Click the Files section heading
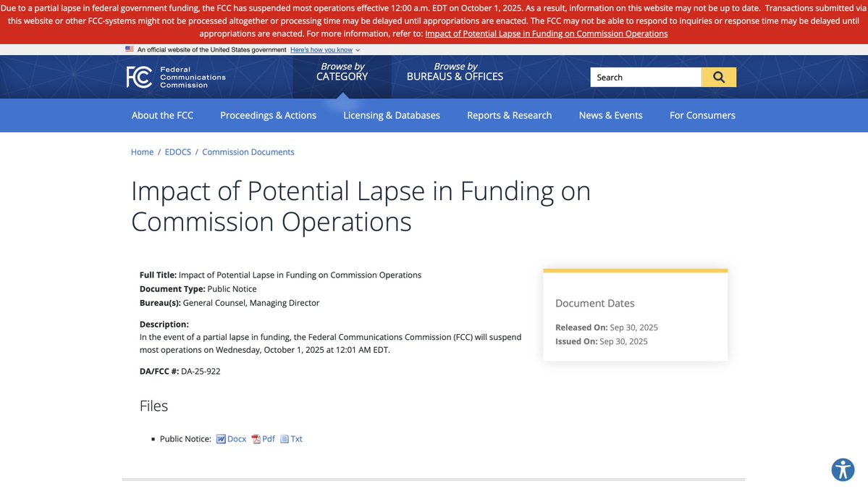Viewport: 868px width, 492px height. click(153, 406)
